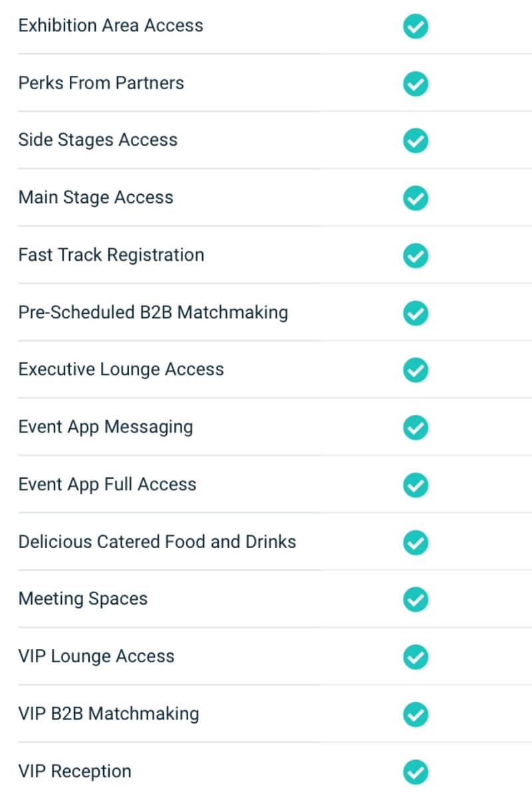Toggle the Delicious Catered Food checkmark

pos(416,542)
